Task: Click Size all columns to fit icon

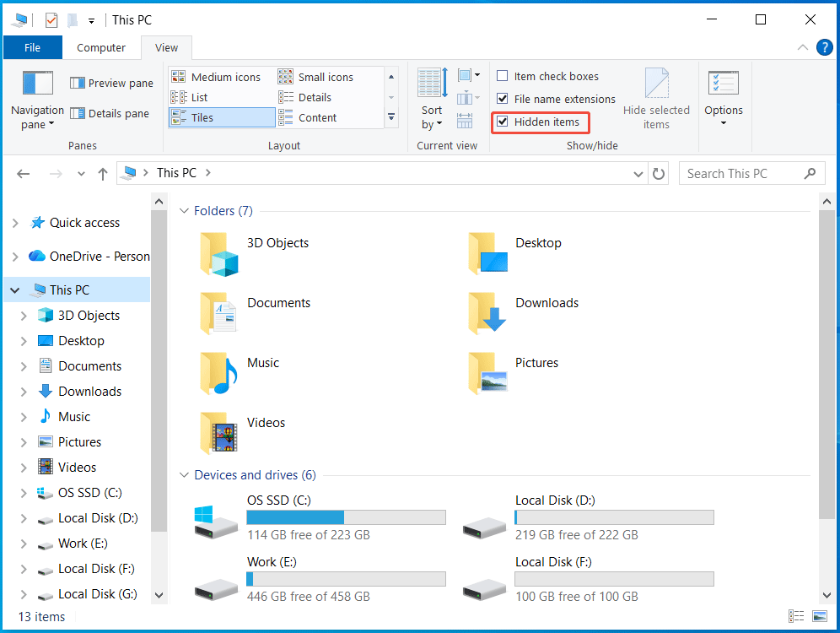Action: [465, 121]
